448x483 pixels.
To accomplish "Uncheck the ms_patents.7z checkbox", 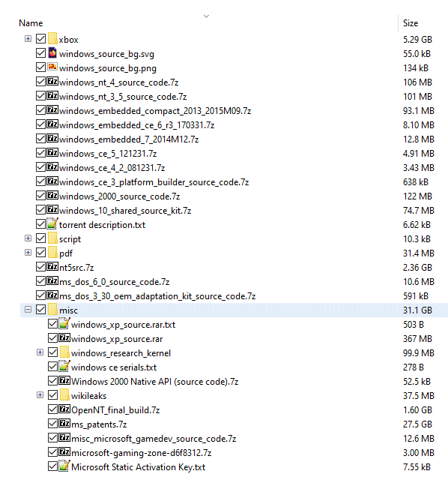I will click(x=52, y=424).
